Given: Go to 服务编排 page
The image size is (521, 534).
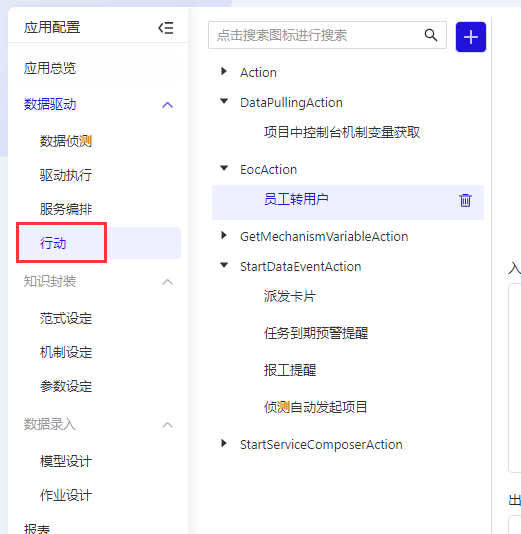Looking at the screenshot, I should (66, 209).
